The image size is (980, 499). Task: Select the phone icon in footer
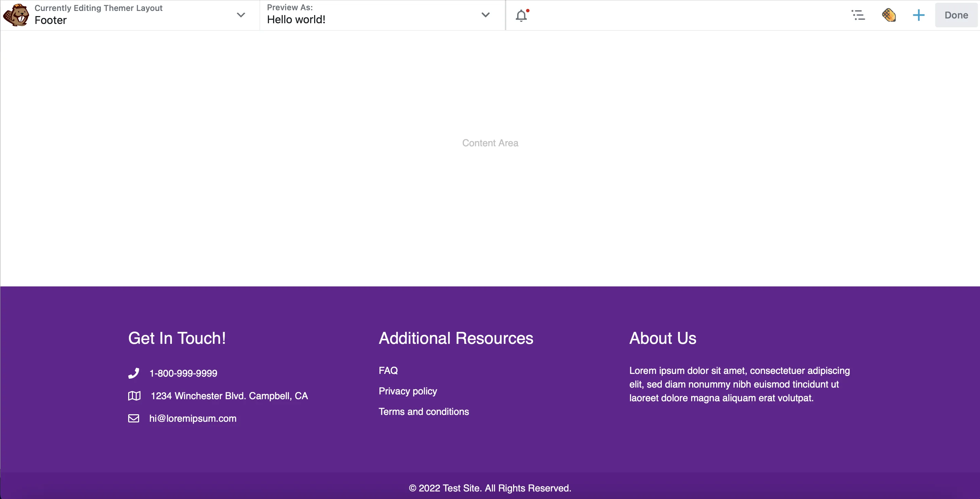[x=134, y=373]
